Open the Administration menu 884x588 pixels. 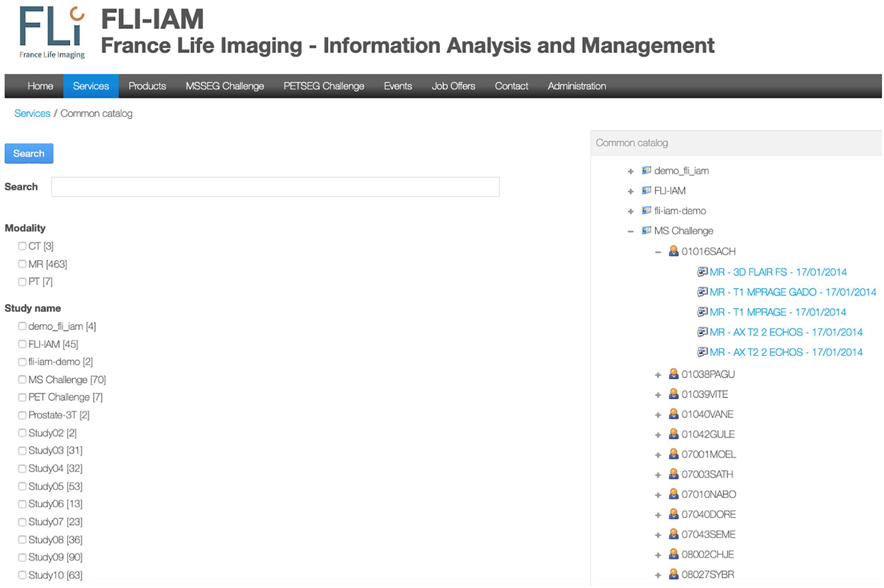[577, 86]
